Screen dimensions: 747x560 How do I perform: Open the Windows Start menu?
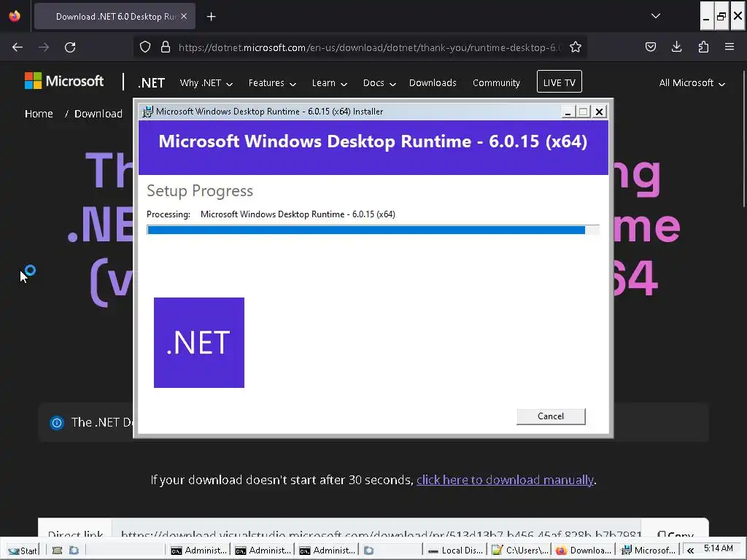[x=23, y=551]
